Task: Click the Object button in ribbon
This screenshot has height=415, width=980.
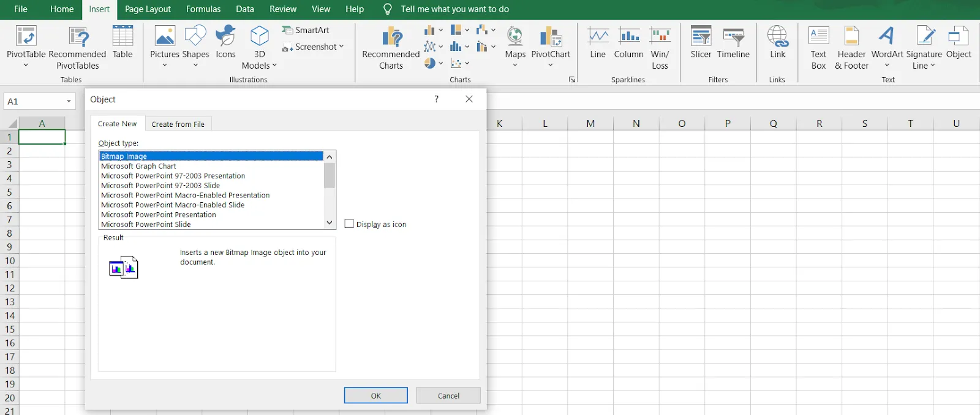Action: pyautogui.click(x=959, y=42)
